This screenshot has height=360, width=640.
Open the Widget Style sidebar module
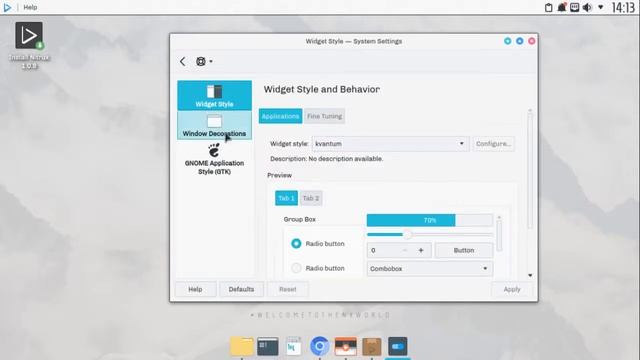[x=214, y=96]
